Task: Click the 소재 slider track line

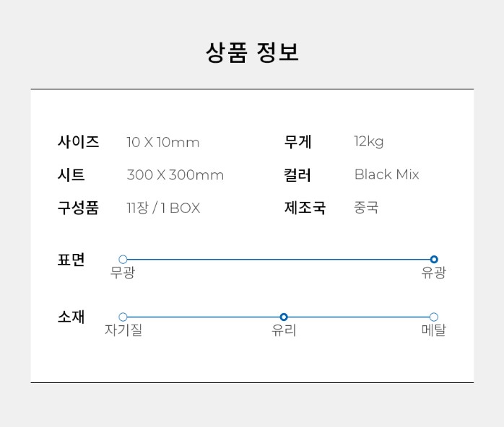Action: point(202,317)
